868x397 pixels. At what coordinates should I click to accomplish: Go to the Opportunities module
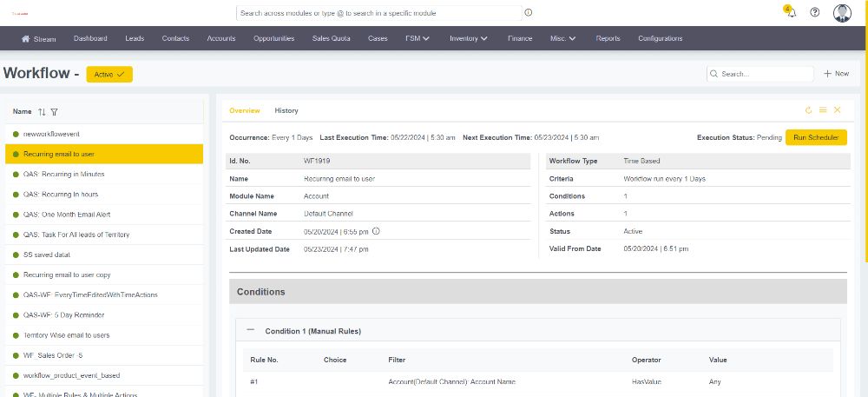[x=273, y=38]
